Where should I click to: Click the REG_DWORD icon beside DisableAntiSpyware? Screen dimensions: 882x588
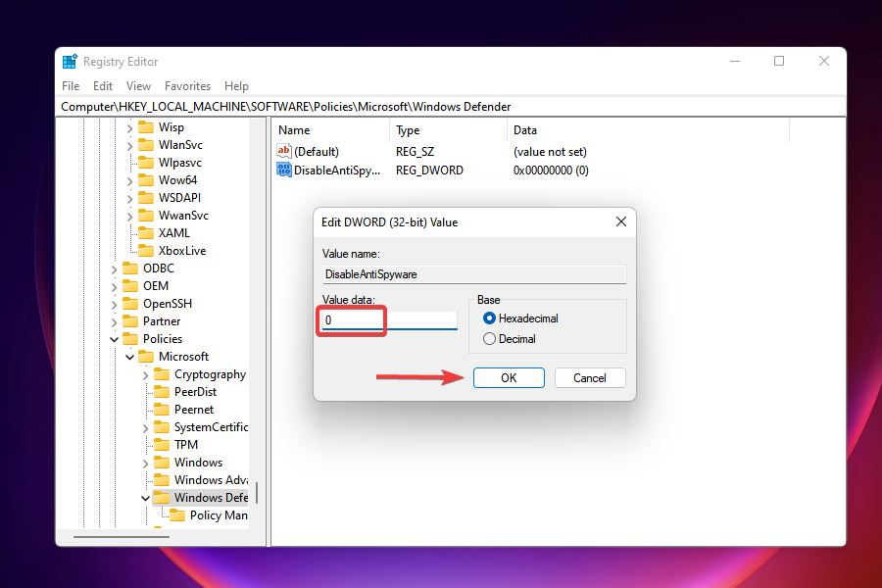tap(282, 170)
